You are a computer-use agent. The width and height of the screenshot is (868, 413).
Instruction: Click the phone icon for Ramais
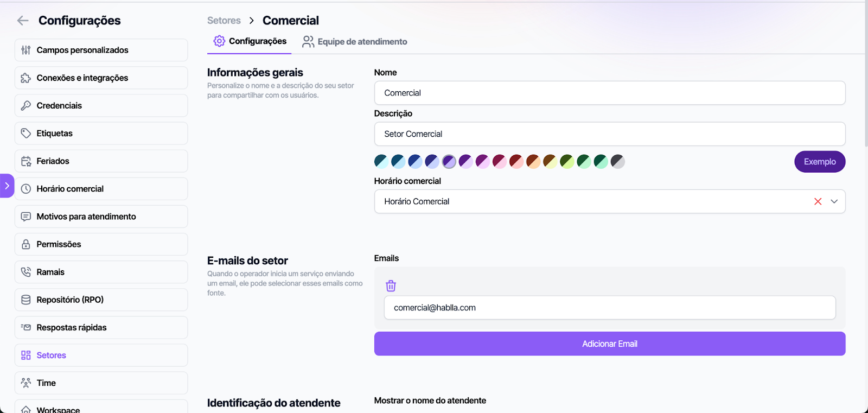tap(25, 272)
